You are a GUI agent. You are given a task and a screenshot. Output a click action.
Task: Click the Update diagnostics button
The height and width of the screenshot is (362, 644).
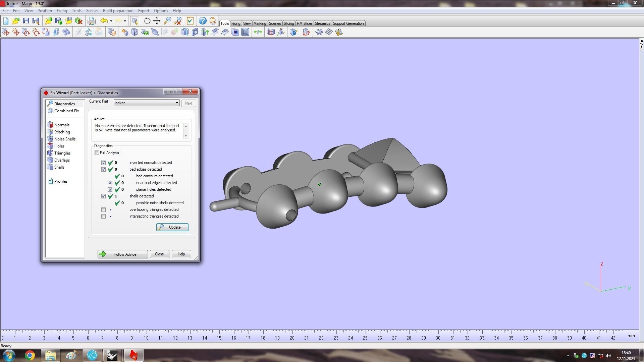click(x=172, y=227)
